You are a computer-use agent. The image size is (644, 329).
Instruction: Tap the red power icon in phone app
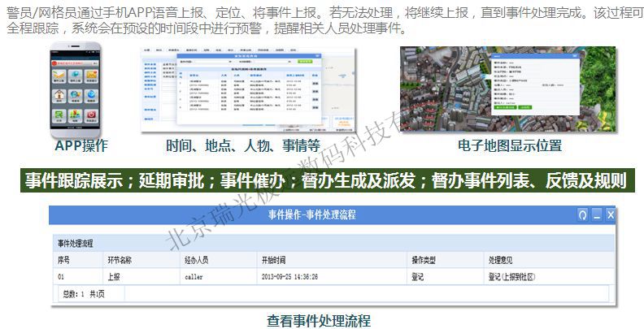pyautogui.click(x=91, y=115)
